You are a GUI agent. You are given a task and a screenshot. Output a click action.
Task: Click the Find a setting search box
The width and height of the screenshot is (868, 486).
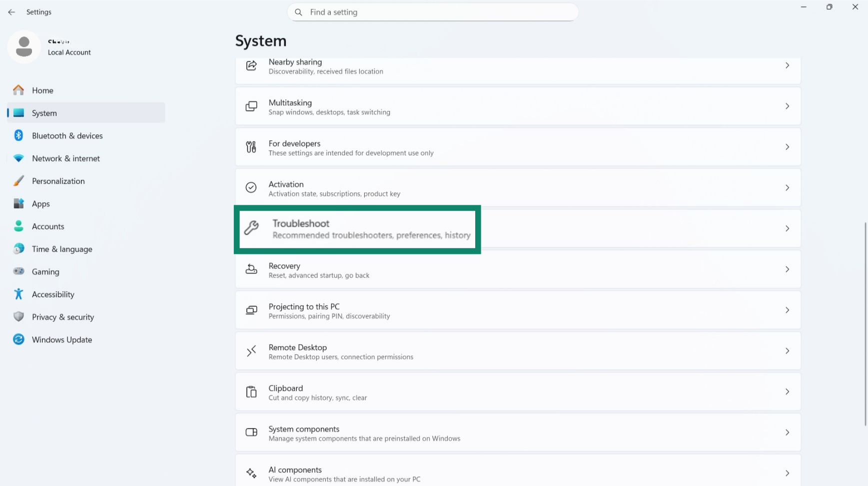pos(433,12)
